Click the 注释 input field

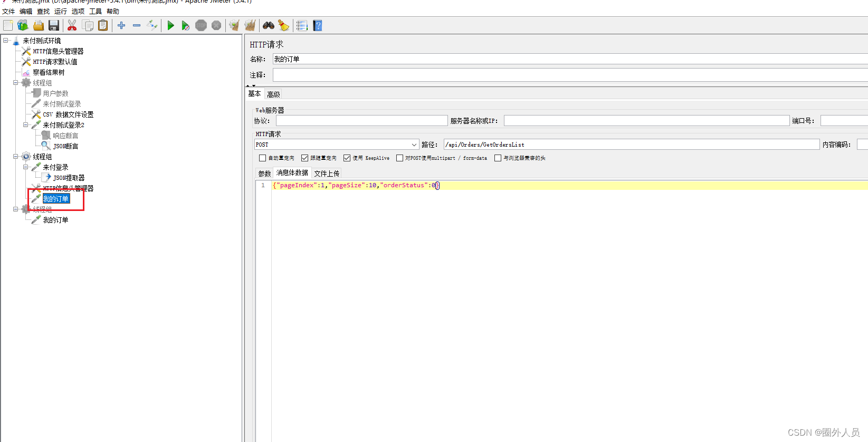tap(570, 75)
